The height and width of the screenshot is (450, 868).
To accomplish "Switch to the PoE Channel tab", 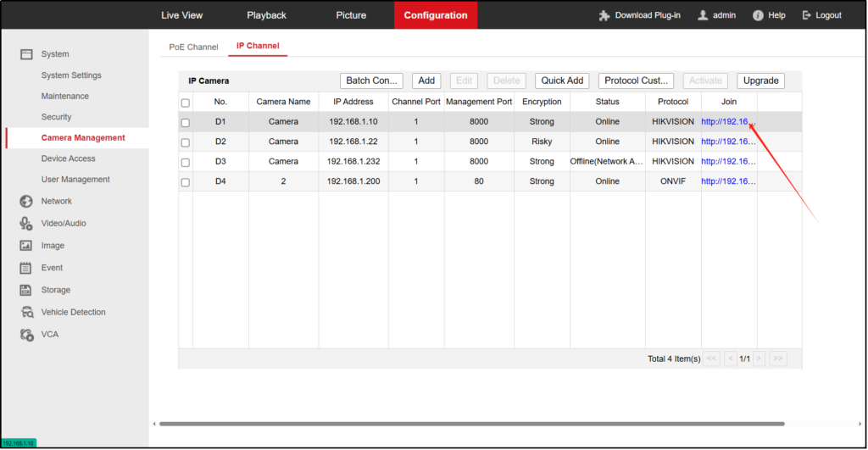I will (193, 47).
